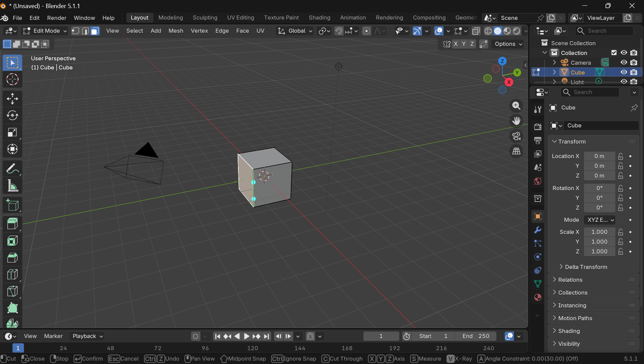The height and width of the screenshot is (364, 644).
Task: Open the Modifiers wrench properties tab
Action: (538, 230)
